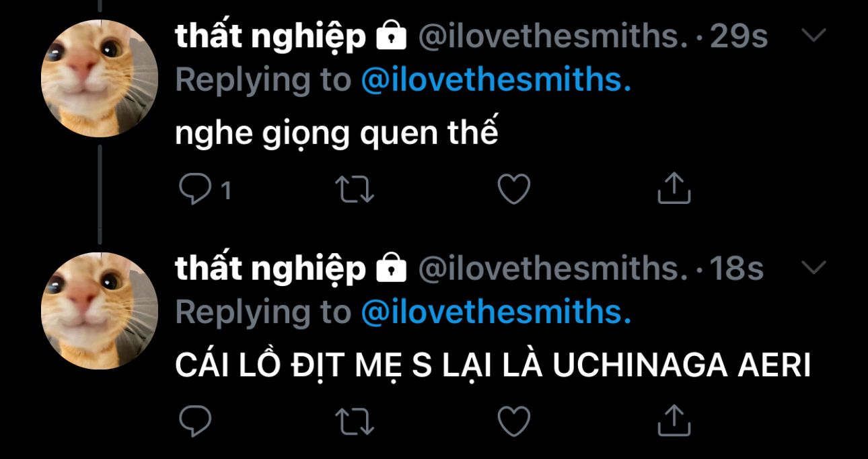Open the tweet text "nghe giọng quen thế"

[336, 134]
